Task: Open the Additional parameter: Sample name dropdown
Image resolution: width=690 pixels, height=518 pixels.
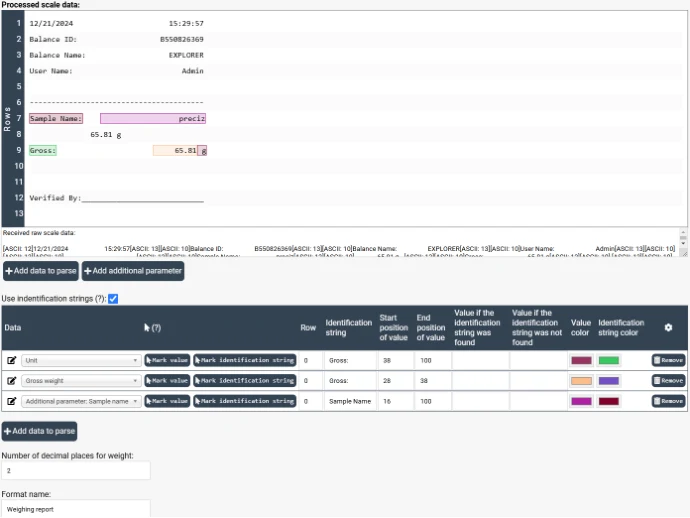Action: coord(81,401)
